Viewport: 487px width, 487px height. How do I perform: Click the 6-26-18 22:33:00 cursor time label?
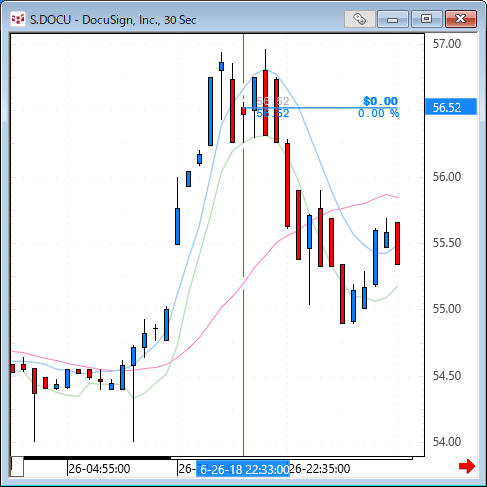coord(243,469)
